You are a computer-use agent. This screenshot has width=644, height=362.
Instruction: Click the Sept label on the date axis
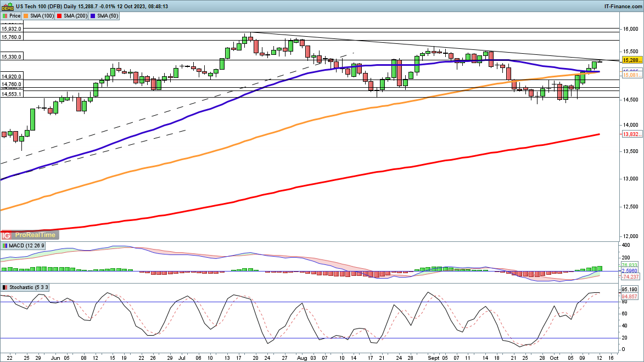pos(434,358)
